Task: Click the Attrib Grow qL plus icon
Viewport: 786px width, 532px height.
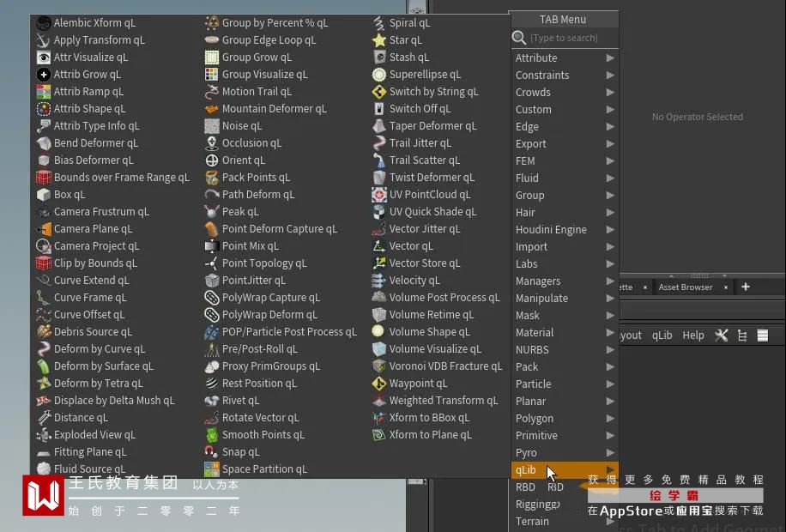Action: pos(44,75)
